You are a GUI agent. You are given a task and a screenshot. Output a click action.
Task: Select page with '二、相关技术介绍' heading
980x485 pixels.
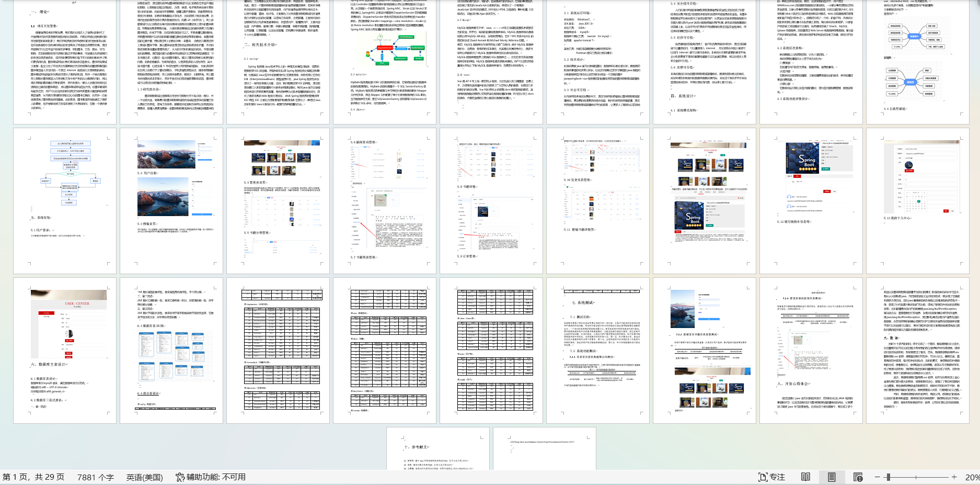pos(278,62)
